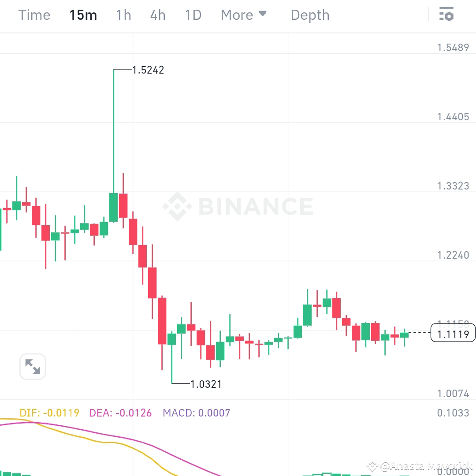The height and width of the screenshot is (476, 476).
Task: Click the 1.0321 low price marker
Action: tap(205, 384)
